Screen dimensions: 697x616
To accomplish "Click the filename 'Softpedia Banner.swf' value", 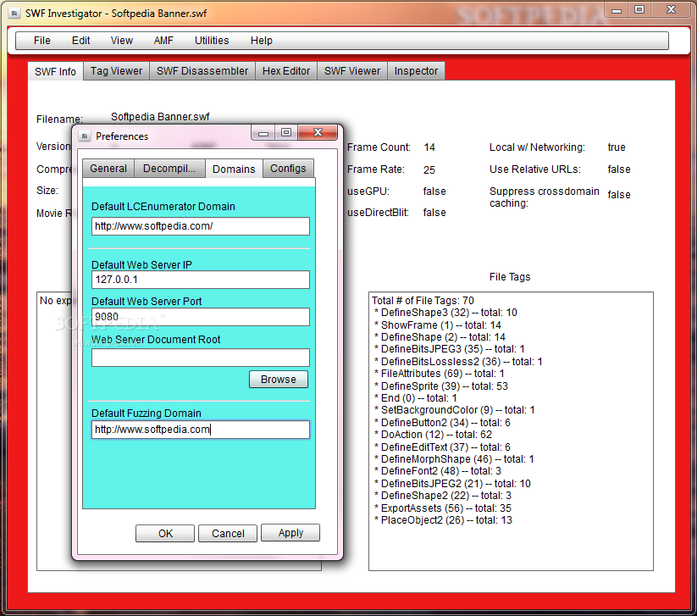I will [x=160, y=117].
